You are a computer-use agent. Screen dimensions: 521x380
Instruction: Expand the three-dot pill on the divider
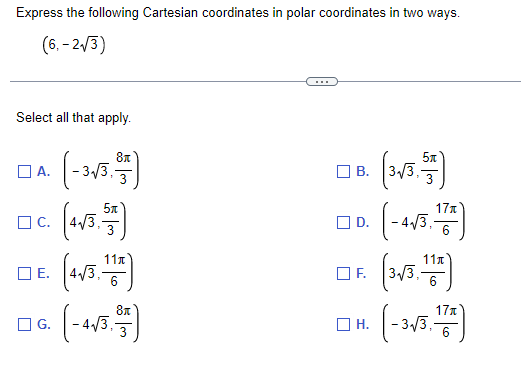pyautogui.click(x=322, y=81)
